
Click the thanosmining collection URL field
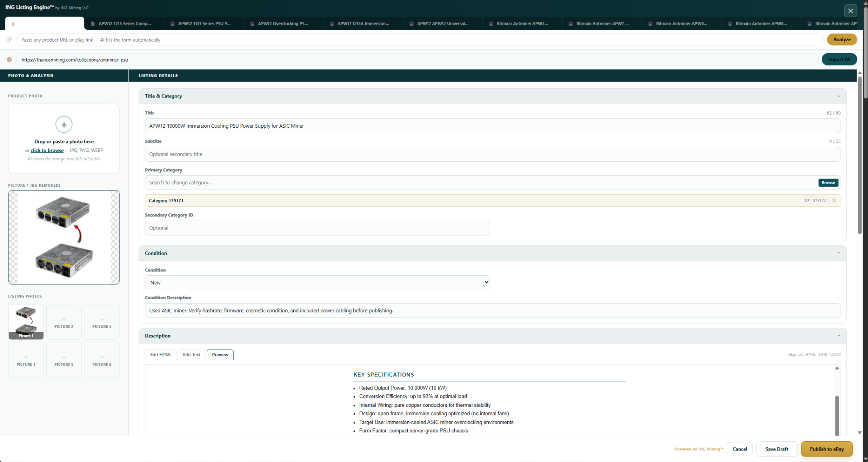click(x=417, y=59)
